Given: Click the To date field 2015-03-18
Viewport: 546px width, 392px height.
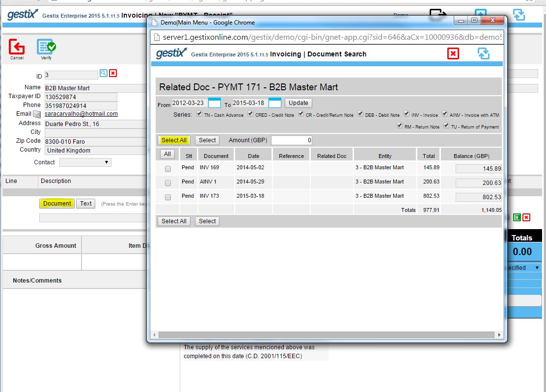Looking at the screenshot, I should point(249,103).
